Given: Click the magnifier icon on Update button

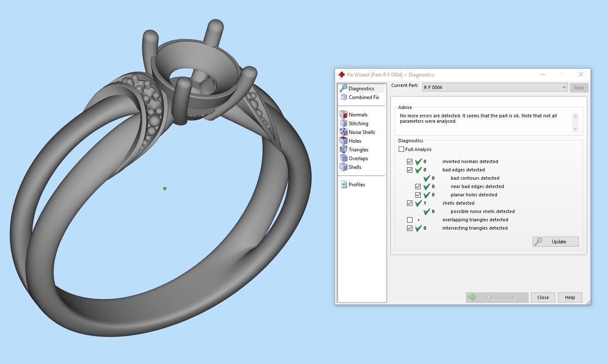Looking at the screenshot, I should pyautogui.click(x=538, y=242).
